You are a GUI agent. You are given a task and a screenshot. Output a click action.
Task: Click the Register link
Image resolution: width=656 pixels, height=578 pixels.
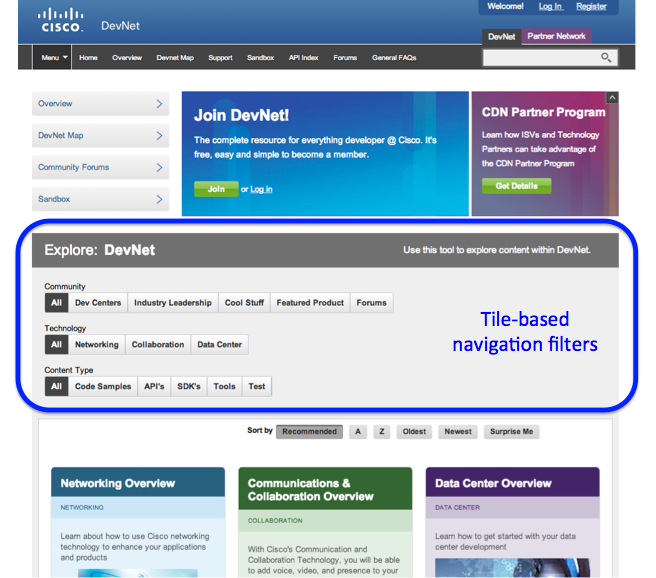591,6
